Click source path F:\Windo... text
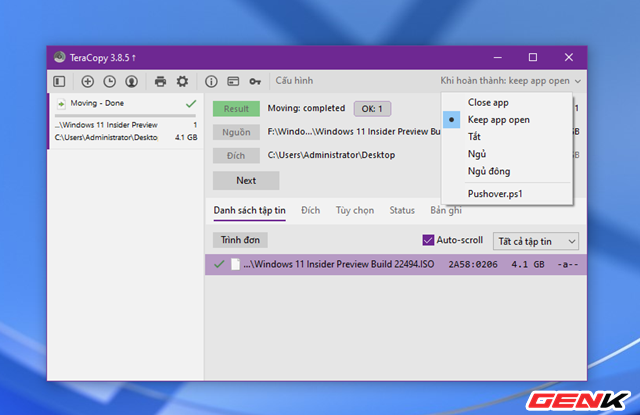640x415 pixels. click(x=353, y=132)
